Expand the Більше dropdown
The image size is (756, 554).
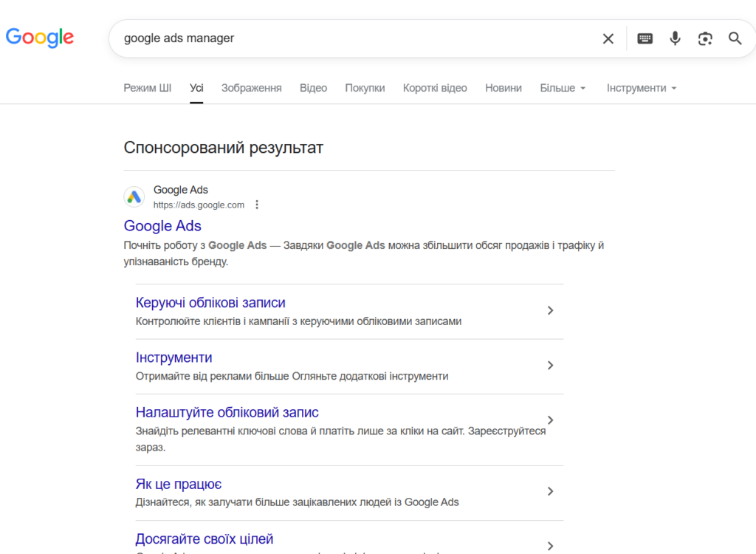[563, 88]
